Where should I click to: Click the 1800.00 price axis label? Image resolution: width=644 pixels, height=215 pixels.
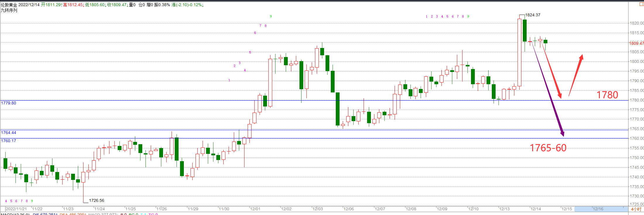(637, 61)
